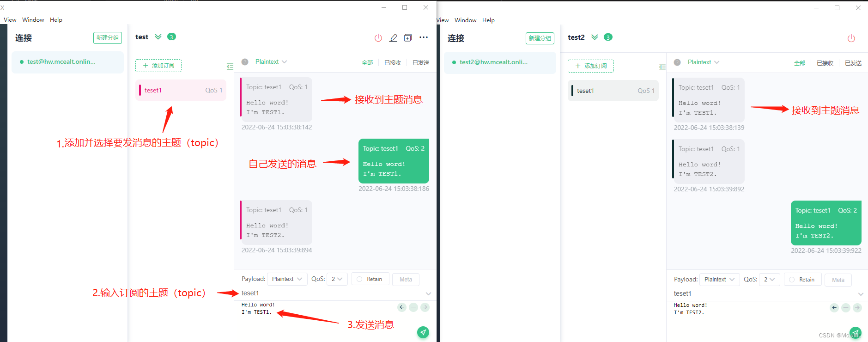Select the teset1 subscription in test2 window
This screenshot has width=868, height=342.
tap(613, 91)
